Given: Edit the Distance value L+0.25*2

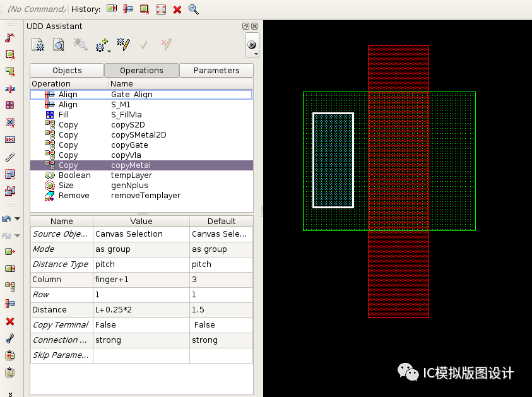Looking at the screenshot, I should point(141,310).
